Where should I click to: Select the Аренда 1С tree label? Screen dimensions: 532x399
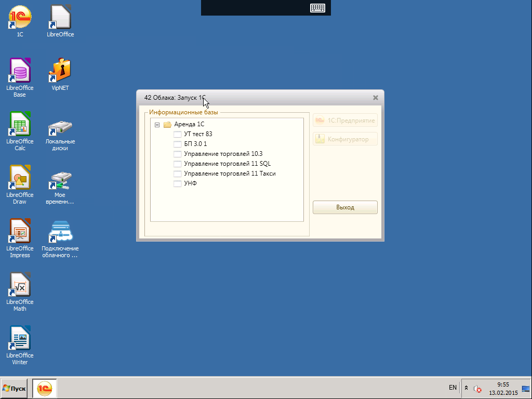tap(189, 124)
